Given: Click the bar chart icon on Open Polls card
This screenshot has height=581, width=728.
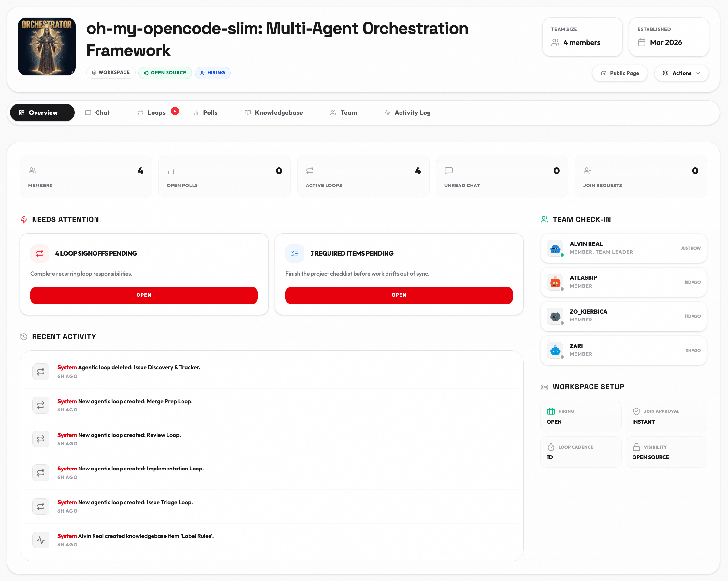Looking at the screenshot, I should click(171, 171).
